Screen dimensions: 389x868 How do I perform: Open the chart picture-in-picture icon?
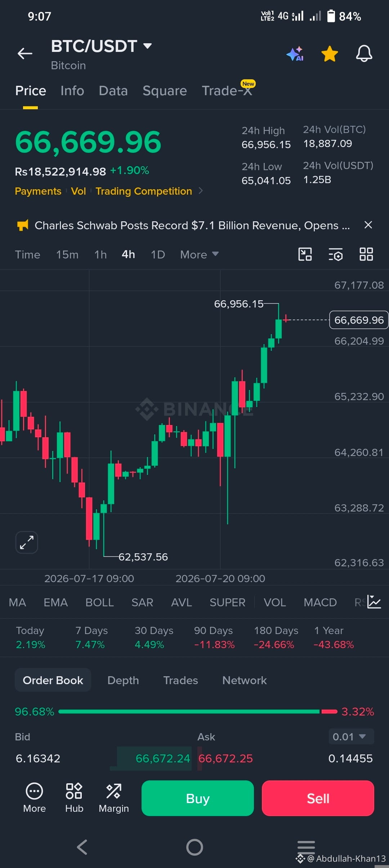pyautogui.click(x=305, y=254)
